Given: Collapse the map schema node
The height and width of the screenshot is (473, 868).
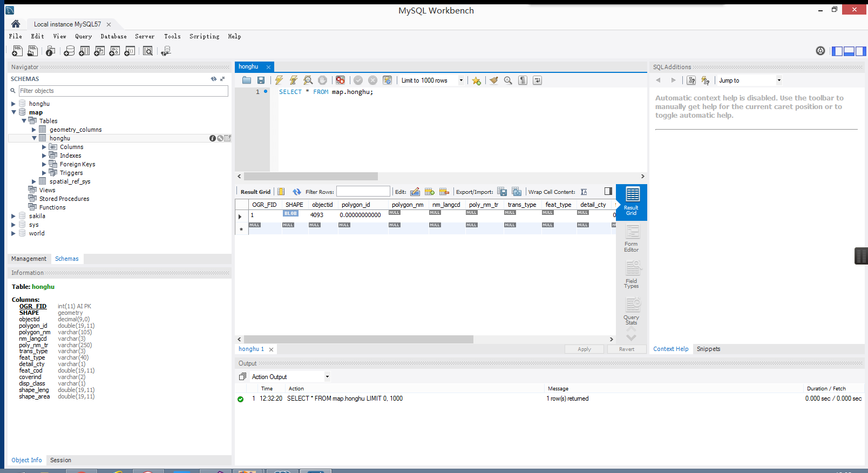Looking at the screenshot, I should pos(13,112).
